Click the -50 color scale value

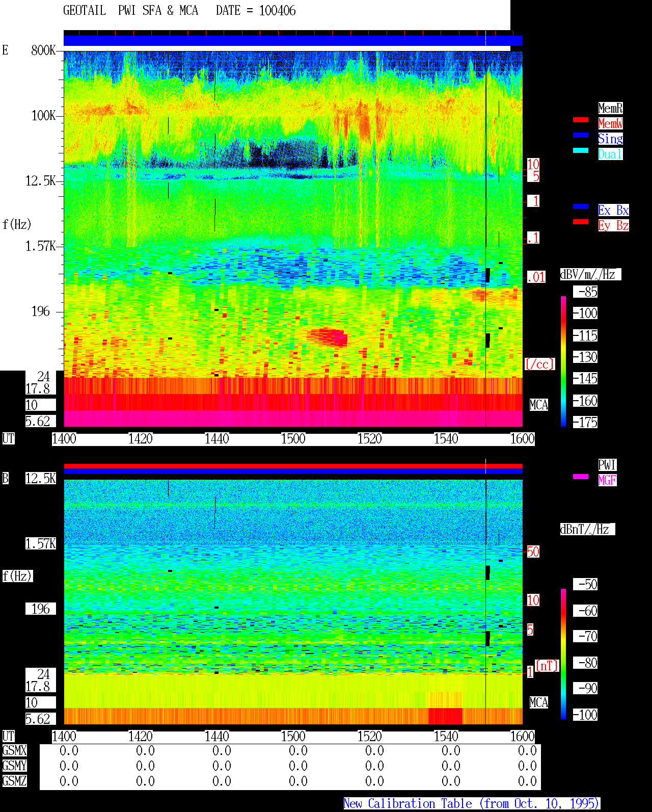(585, 584)
